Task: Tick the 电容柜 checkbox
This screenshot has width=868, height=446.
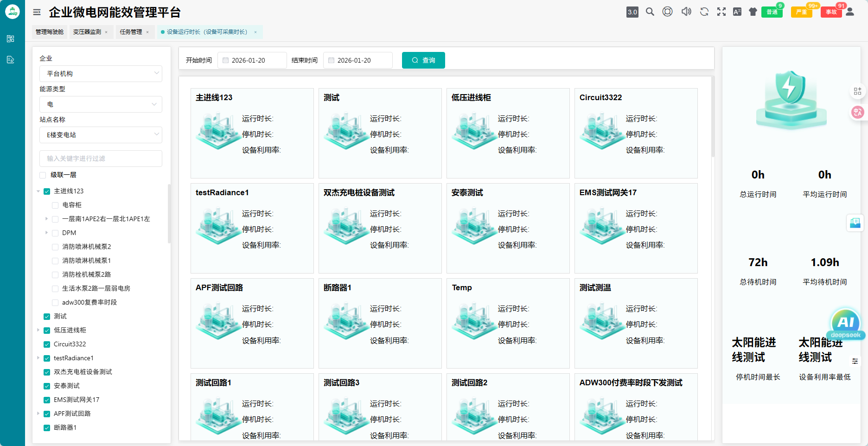Action: tap(55, 205)
